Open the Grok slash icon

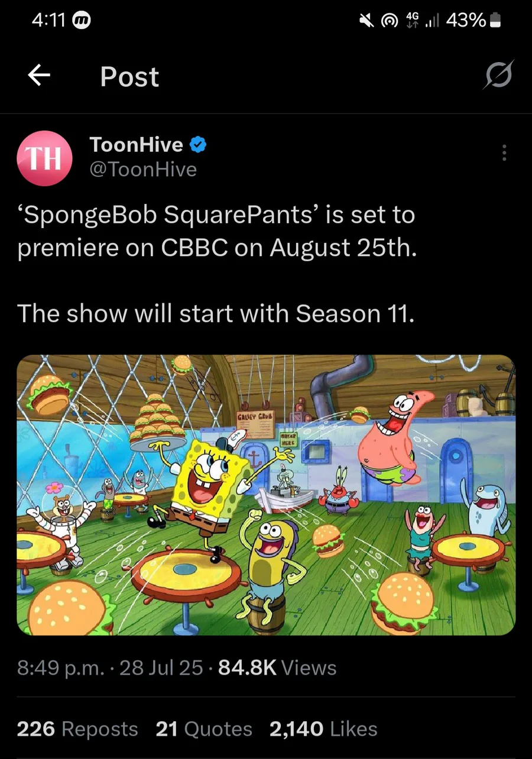click(498, 75)
